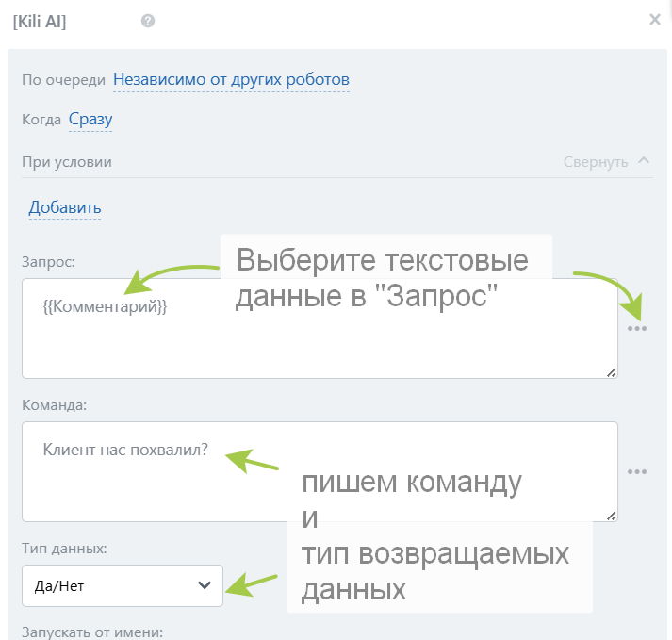
Task: Click the 'Когда' label
Action: point(41,120)
